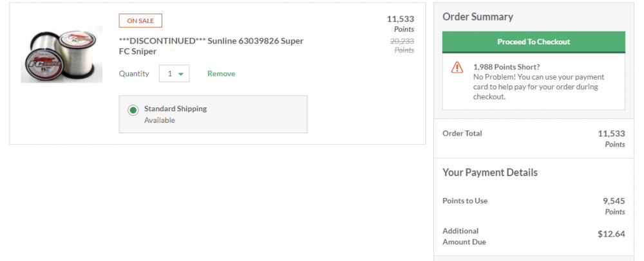The image size is (644, 261).
Task: Click the Quantity label
Action: pyautogui.click(x=134, y=74)
